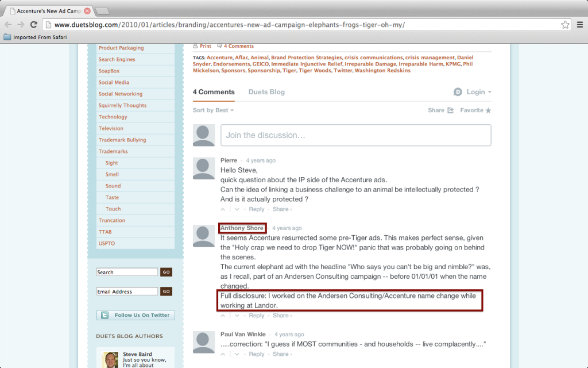Viewport: 588px width, 368px height.
Task: Share Pierre's comment
Action: coord(282,209)
